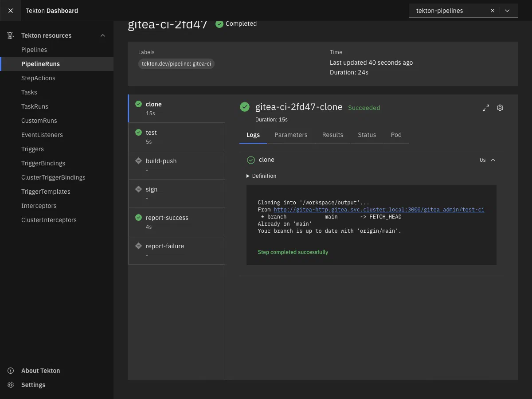Select the report-success task

coord(176,222)
